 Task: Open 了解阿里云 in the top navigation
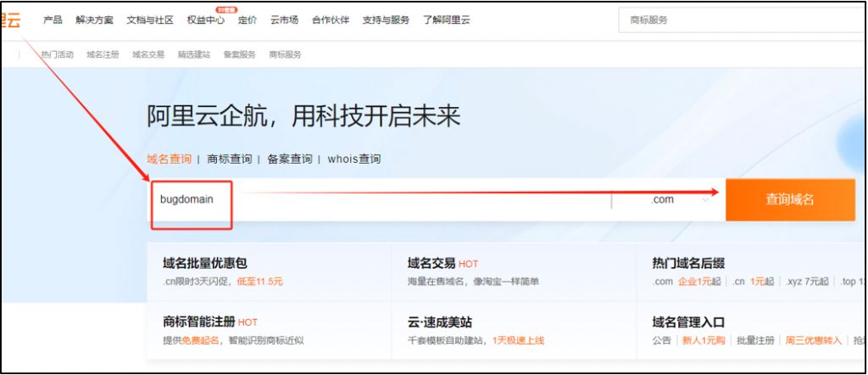coord(447,20)
